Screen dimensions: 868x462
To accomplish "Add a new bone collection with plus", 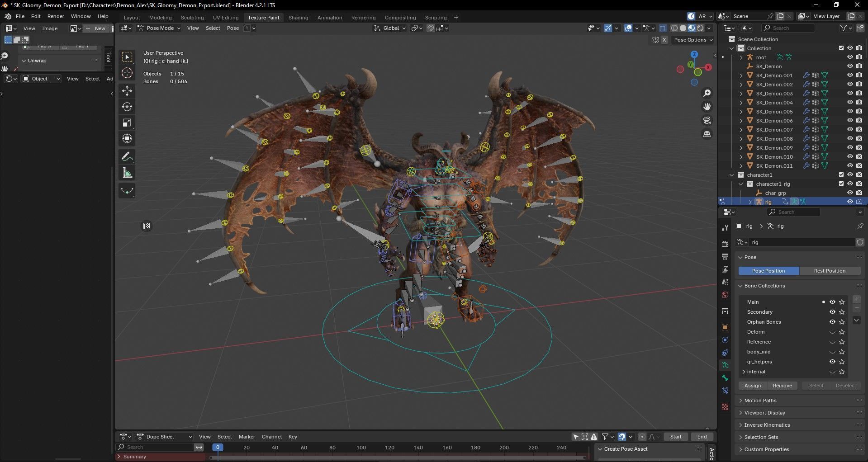I will (857, 299).
